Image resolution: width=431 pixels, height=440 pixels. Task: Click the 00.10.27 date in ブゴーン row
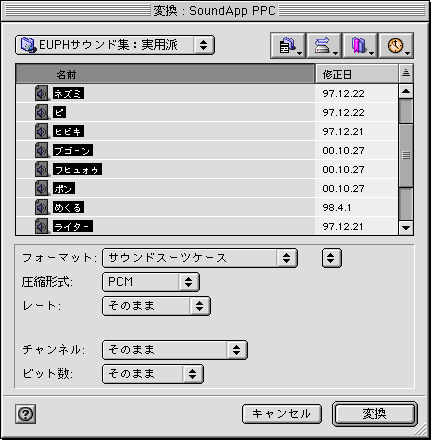[x=343, y=151]
